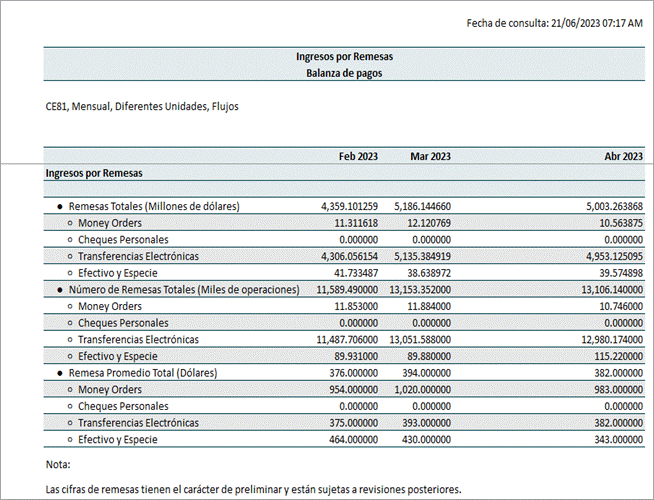Click Money Orders value 12.120769

pos(429,223)
